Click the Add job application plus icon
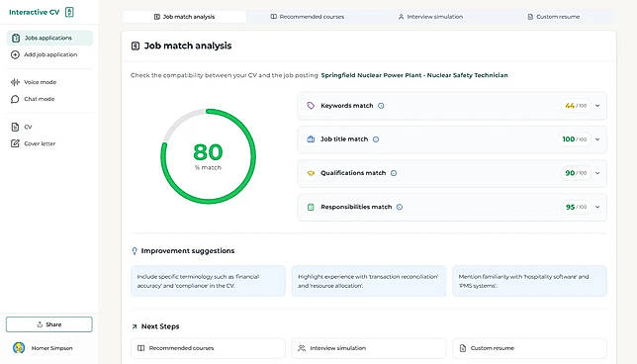 [x=15, y=54]
